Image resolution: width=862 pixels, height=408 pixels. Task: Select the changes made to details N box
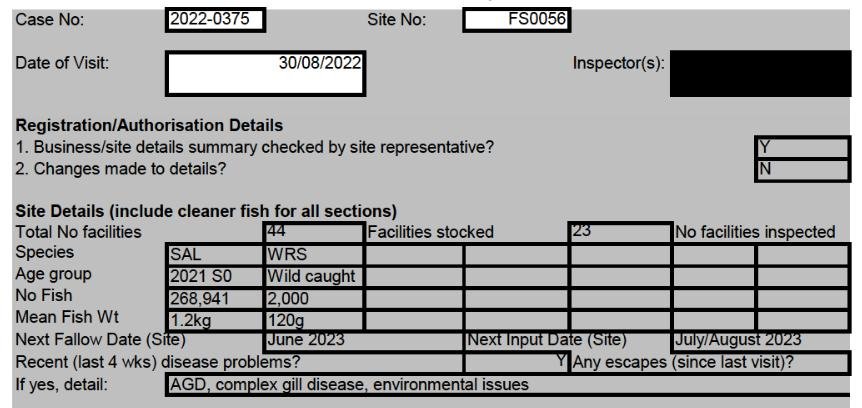[x=800, y=168]
